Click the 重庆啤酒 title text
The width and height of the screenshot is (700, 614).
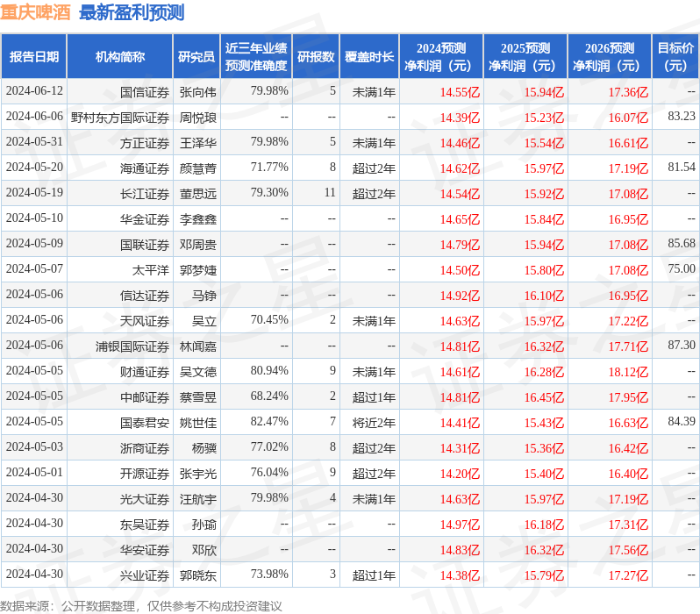[35, 12]
